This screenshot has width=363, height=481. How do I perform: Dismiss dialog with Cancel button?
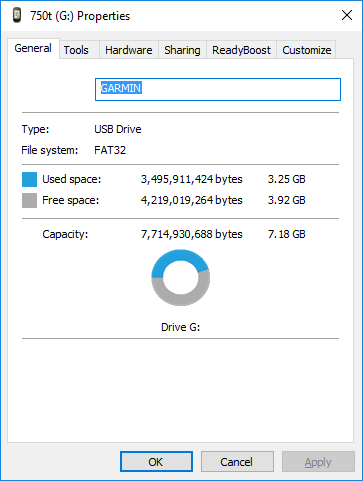tap(237, 462)
